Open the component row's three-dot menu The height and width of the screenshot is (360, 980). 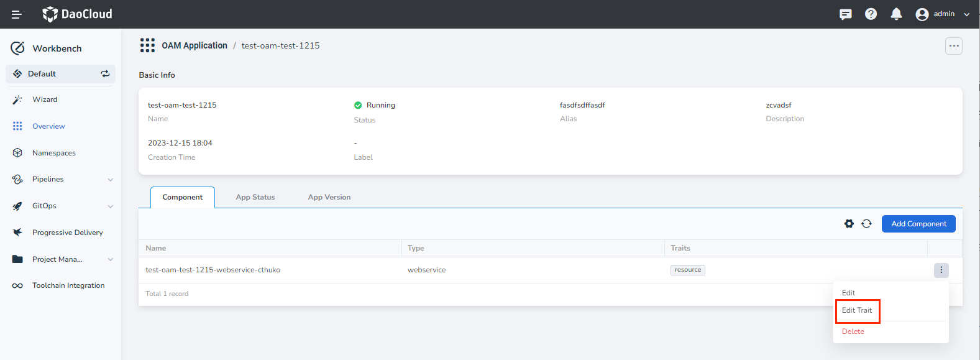click(941, 270)
